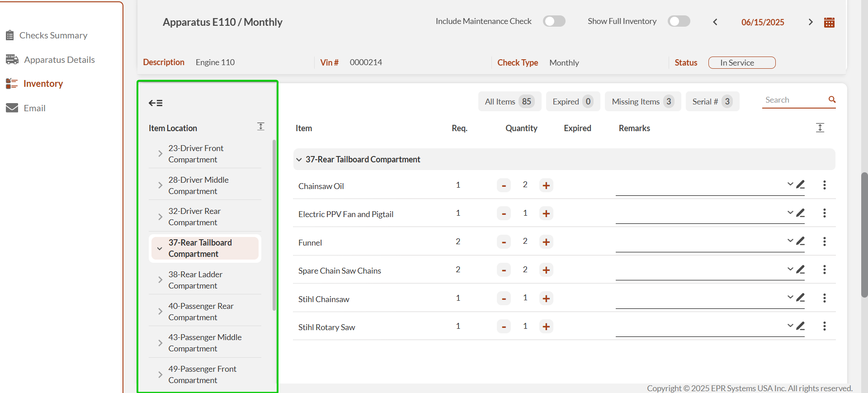Show the Serial # items filter

(712, 102)
